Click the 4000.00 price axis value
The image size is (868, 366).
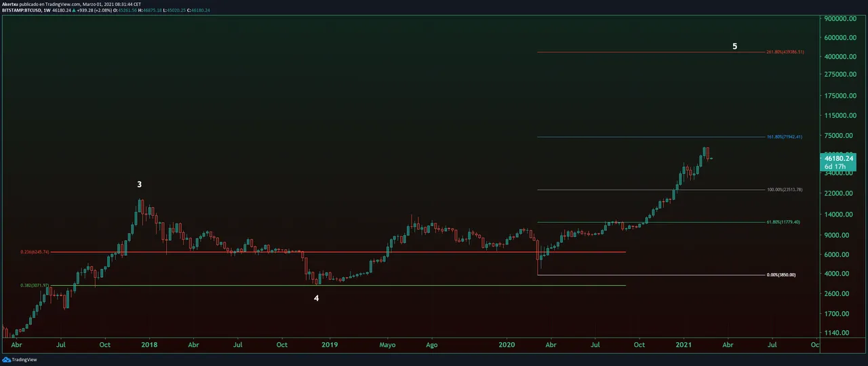click(x=836, y=274)
